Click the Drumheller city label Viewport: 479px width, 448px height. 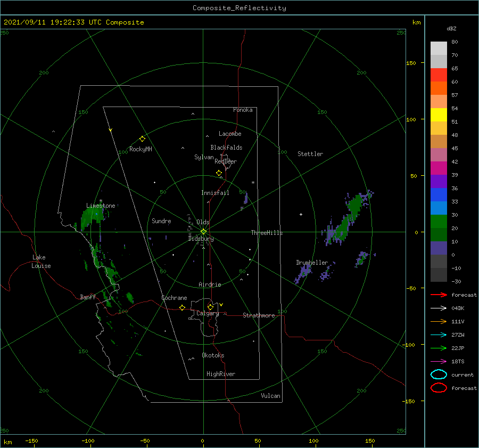(312, 263)
